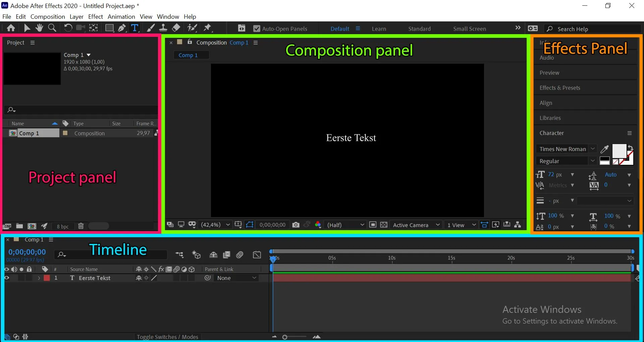The width and height of the screenshot is (644, 342).
Task: Click Toggle Switches / Modes button
Action: (x=167, y=337)
